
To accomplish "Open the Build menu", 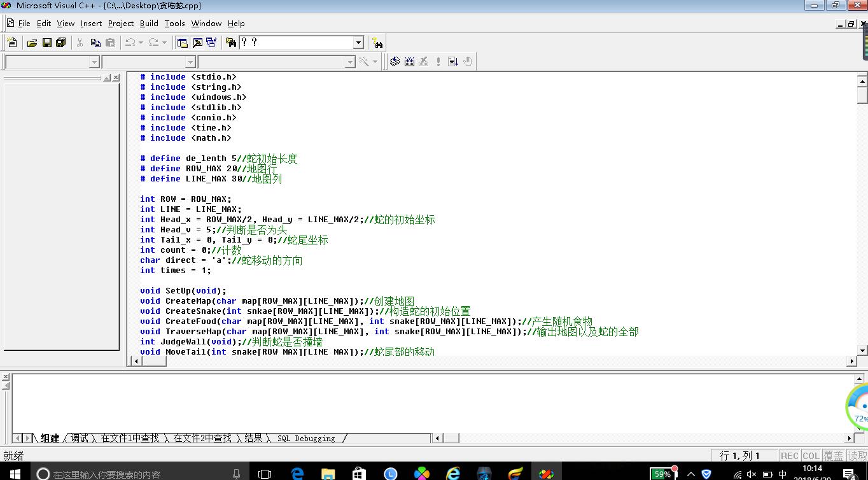I will pyautogui.click(x=149, y=24).
